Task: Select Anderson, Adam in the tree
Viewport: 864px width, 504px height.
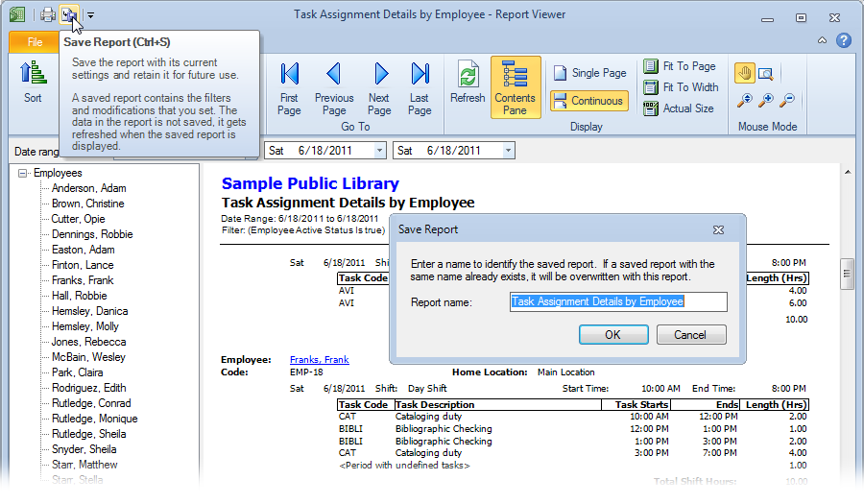Action: [88, 188]
